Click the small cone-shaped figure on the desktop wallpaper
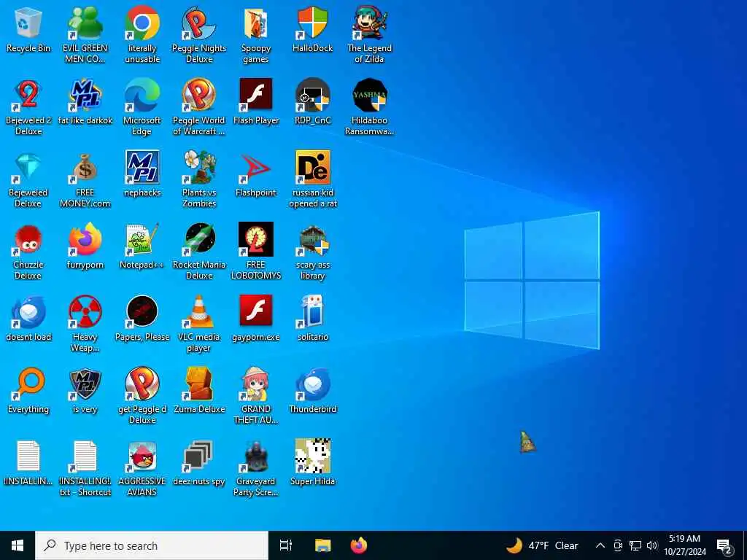Image resolution: width=747 pixels, height=560 pixels. [x=527, y=441]
